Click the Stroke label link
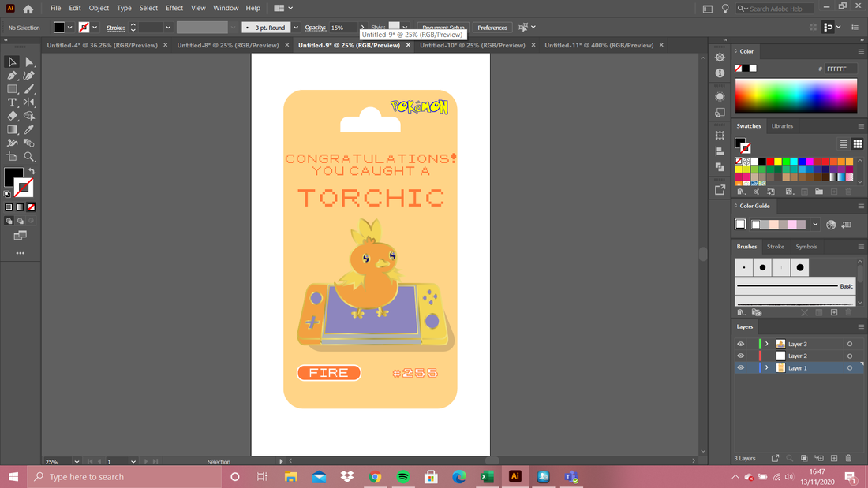Image resolution: width=868 pixels, height=488 pixels. [116, 27]
